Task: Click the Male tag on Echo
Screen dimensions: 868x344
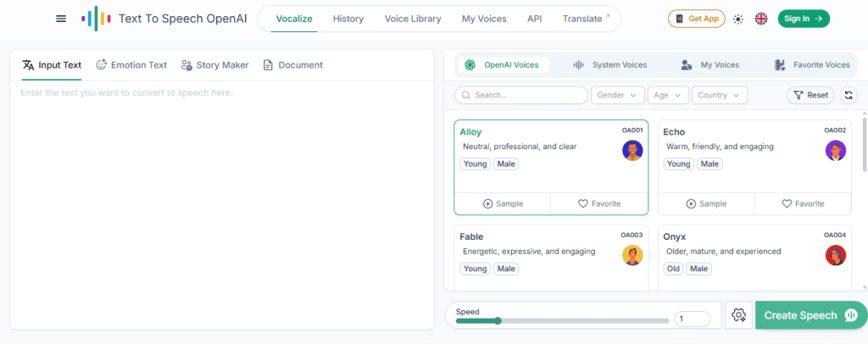Action: [709, 164]
